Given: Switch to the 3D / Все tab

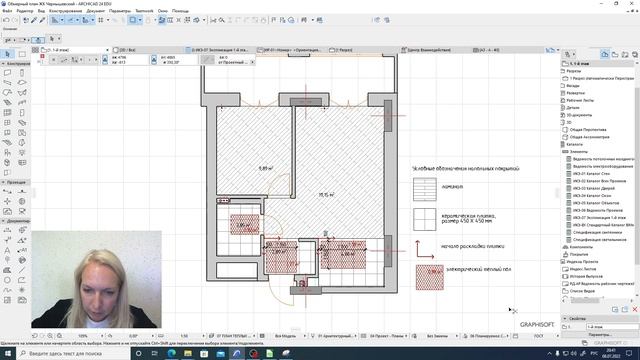Looking at the screenshot, I should click(148, 50).
